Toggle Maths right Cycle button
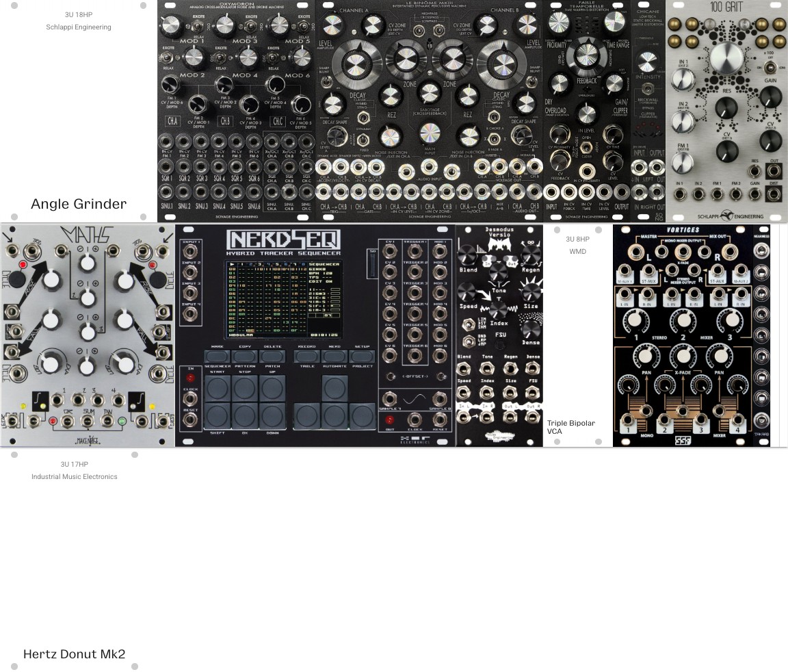 pos(157,278)
